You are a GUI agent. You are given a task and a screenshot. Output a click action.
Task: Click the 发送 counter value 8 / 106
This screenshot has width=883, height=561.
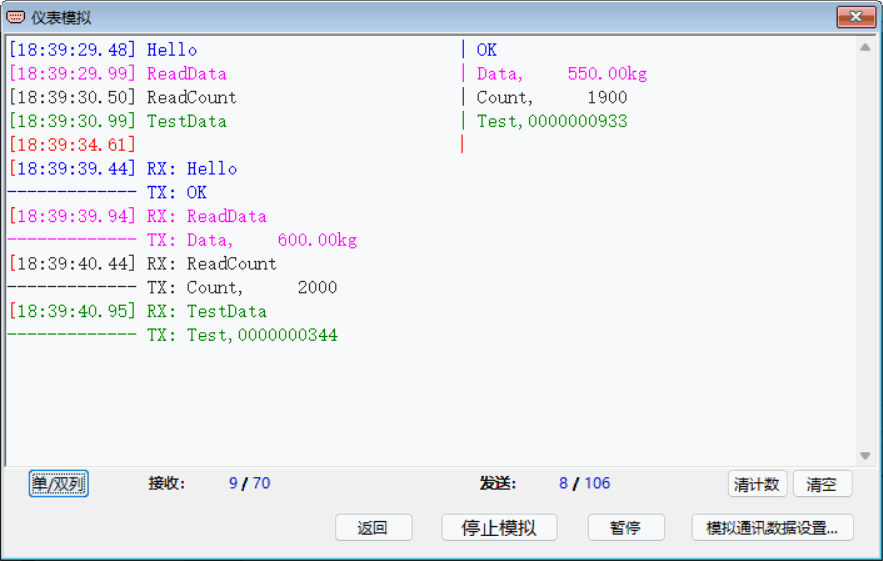click(x=585, y=483)
